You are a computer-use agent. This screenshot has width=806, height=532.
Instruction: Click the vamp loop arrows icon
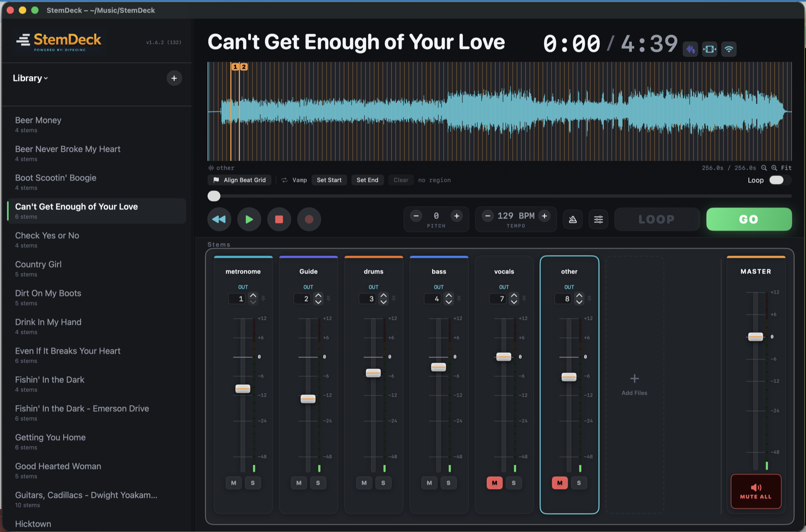[x=284, y=180]
